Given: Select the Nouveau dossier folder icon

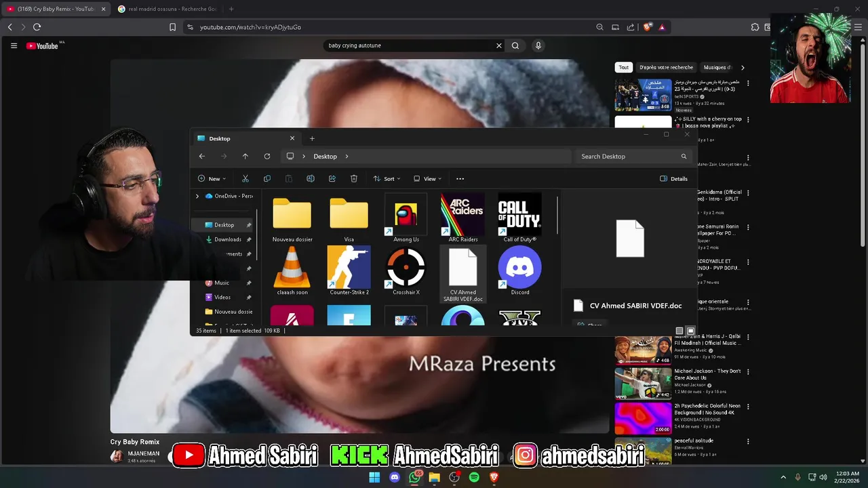Looking at the screenshot, I should [292, 218].
